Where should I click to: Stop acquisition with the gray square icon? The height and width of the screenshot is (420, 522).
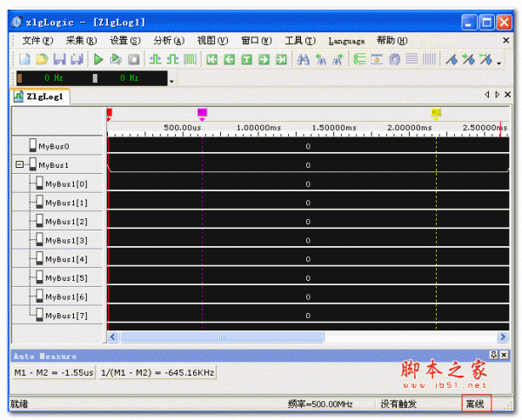(134, 60)
